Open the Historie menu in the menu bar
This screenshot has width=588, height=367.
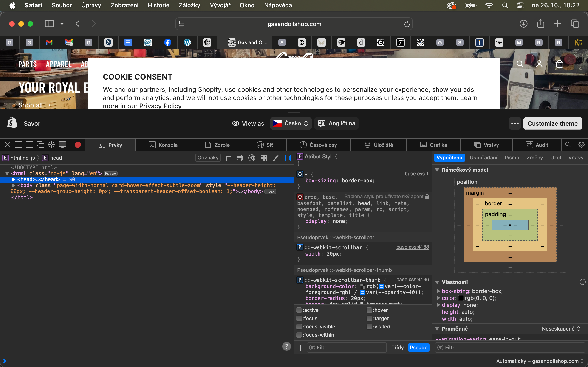(158, 5)
